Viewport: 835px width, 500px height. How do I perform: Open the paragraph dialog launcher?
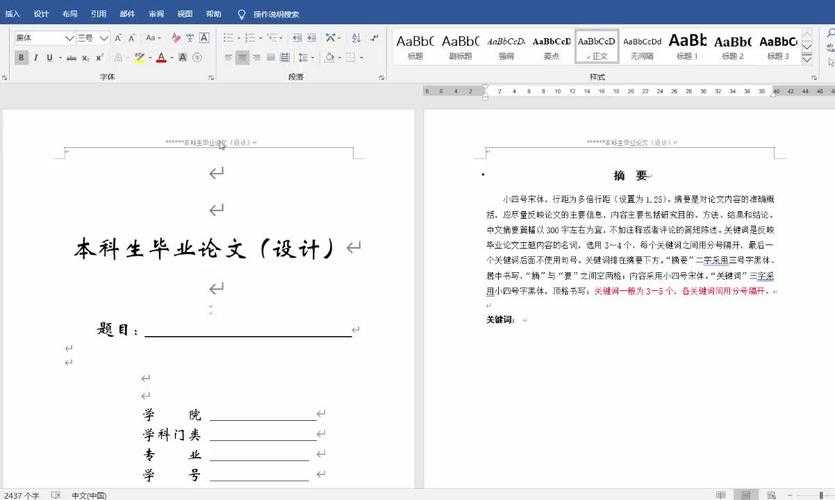tap(381, 78)
